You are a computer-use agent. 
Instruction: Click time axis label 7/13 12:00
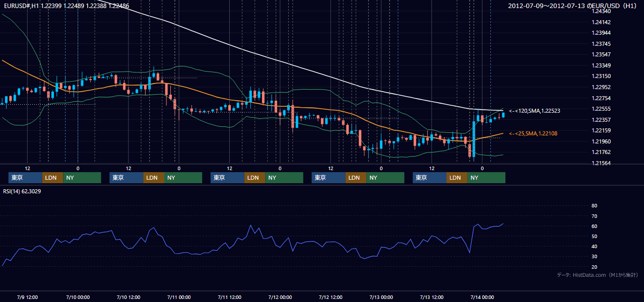pyautogui.click(x=431, y=297)
